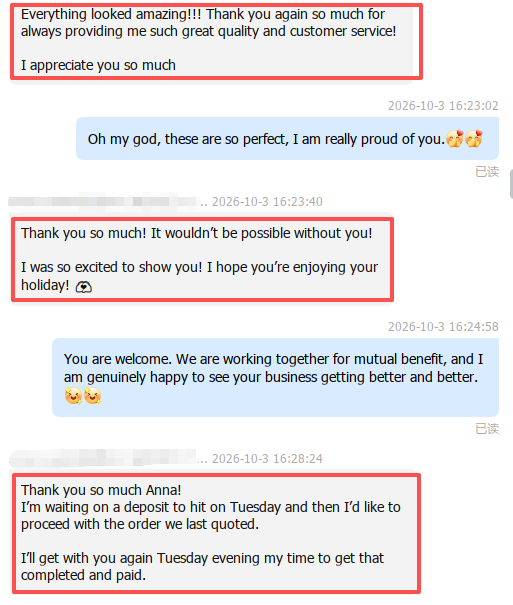Click the 'Thank you so much Anna!' message
Image resolution: width=513 pixels, height=605 pixels.
(x=216, y=532)
